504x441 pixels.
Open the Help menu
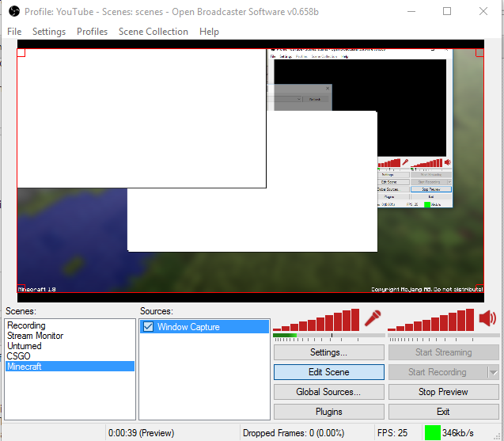tap(209, 32)
